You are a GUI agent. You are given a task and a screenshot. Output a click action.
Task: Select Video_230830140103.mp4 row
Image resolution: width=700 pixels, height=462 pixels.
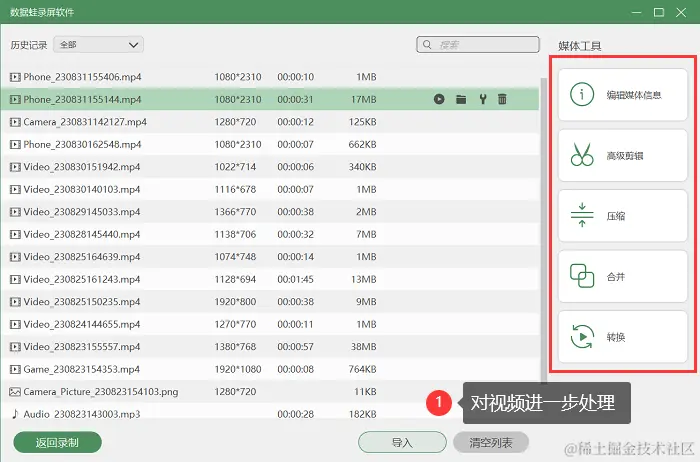tap(270, 189)
